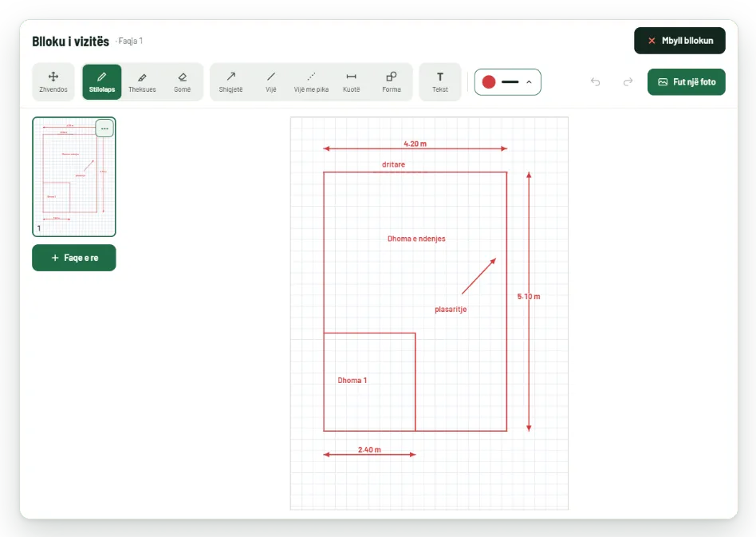This screenshot has width=756, height=537.
Task: Select the Forma shapes tool
Action: 392,82
